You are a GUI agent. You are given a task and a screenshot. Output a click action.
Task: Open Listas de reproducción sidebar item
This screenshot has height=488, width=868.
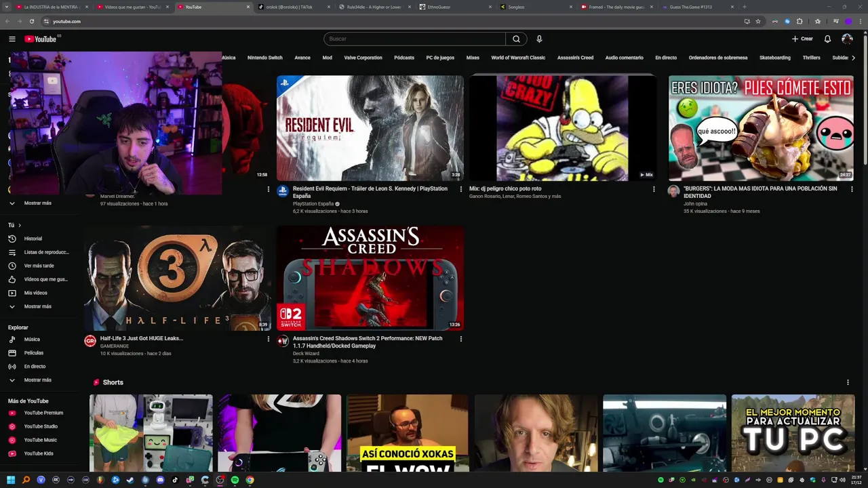[x=38, y=252]
